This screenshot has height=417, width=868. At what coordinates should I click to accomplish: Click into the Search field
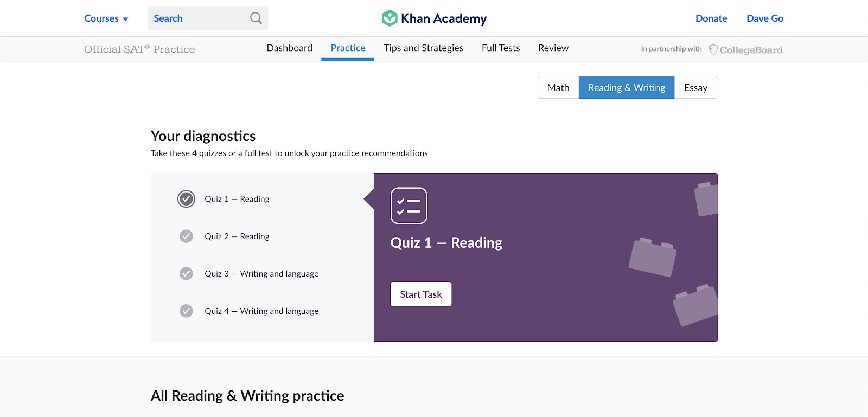point(208,18)
